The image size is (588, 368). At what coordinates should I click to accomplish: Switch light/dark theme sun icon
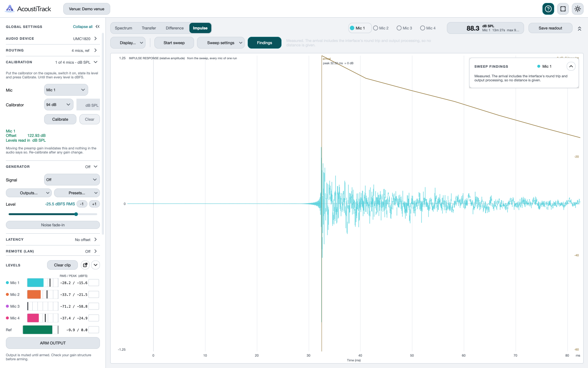click(578, 9)
